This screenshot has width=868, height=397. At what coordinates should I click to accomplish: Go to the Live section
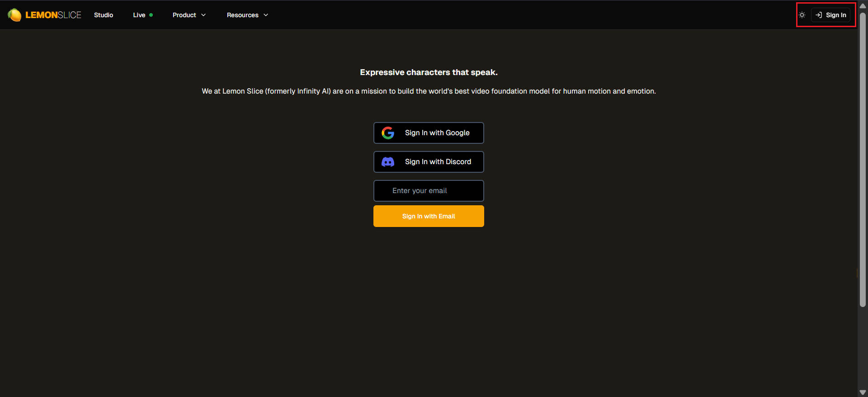(139, 15)
